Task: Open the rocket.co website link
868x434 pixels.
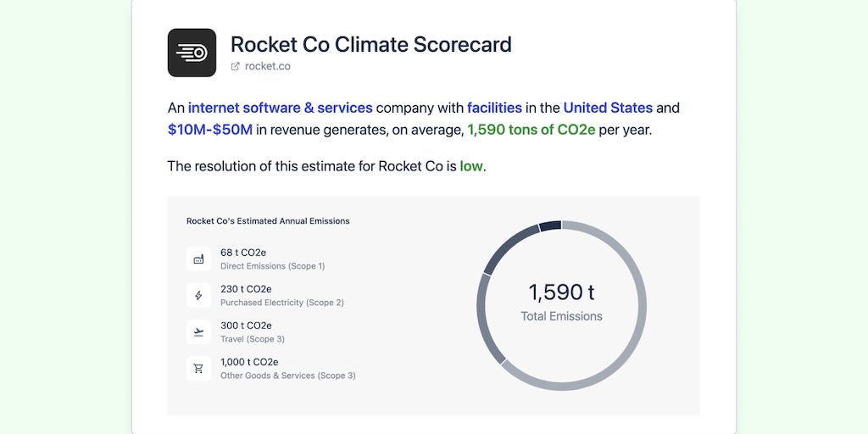Action: (x=267, y=66)
